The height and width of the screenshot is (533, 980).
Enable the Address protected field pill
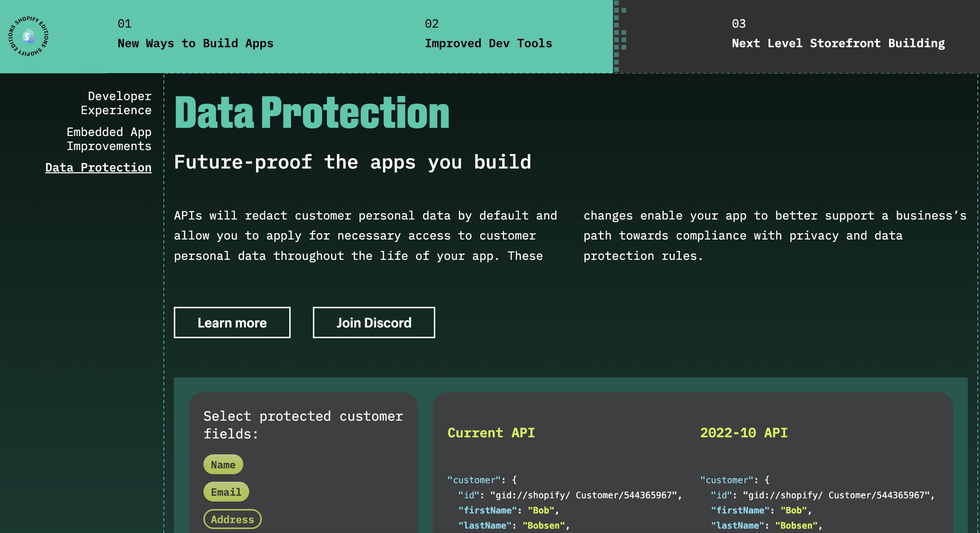tap(232, 519)
